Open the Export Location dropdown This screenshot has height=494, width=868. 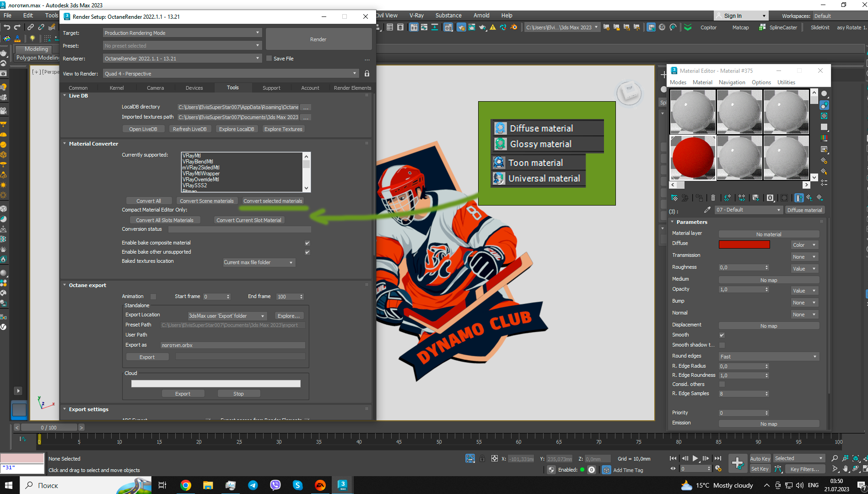tap(227, 316)
